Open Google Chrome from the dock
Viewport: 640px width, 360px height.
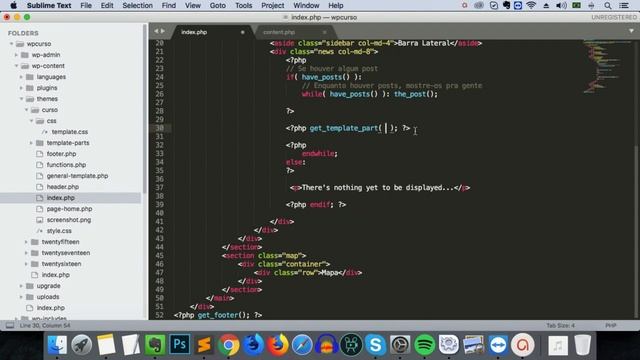229,344
